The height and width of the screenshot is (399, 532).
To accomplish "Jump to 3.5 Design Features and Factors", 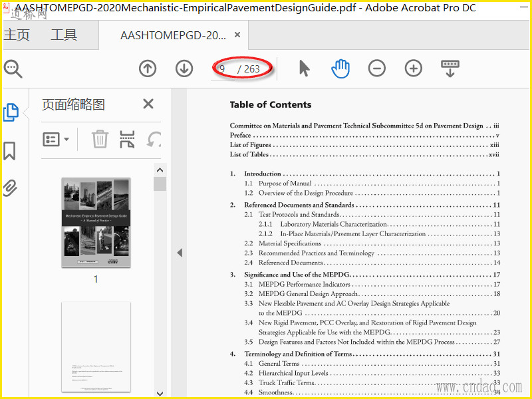I will (372, 342).
